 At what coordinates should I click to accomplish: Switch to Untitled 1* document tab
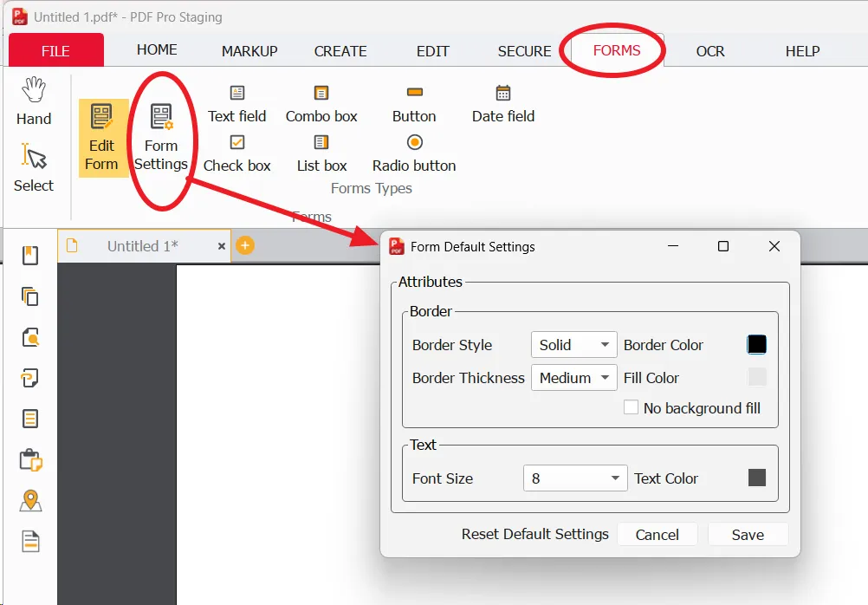[x=144, y=245]
